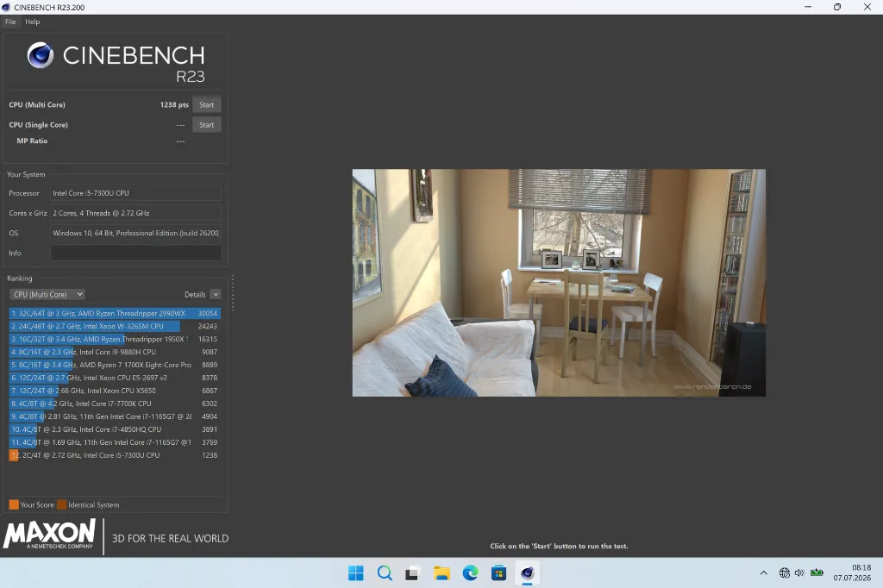Click the Single Core score placeholder dashes
Image resolution: width=883 pixels, height=588 pixels.
[180, 125]
